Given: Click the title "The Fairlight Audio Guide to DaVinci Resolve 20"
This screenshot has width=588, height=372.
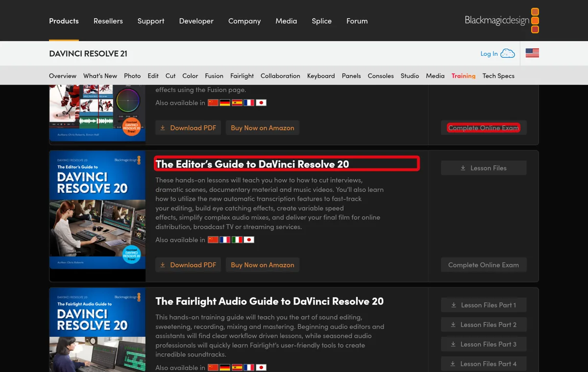Looking at the screenshot, I should [269, 301].
